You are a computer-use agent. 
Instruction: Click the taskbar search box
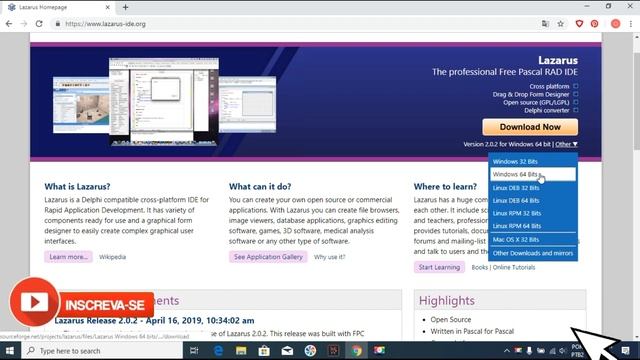click(x=101, y=351)
